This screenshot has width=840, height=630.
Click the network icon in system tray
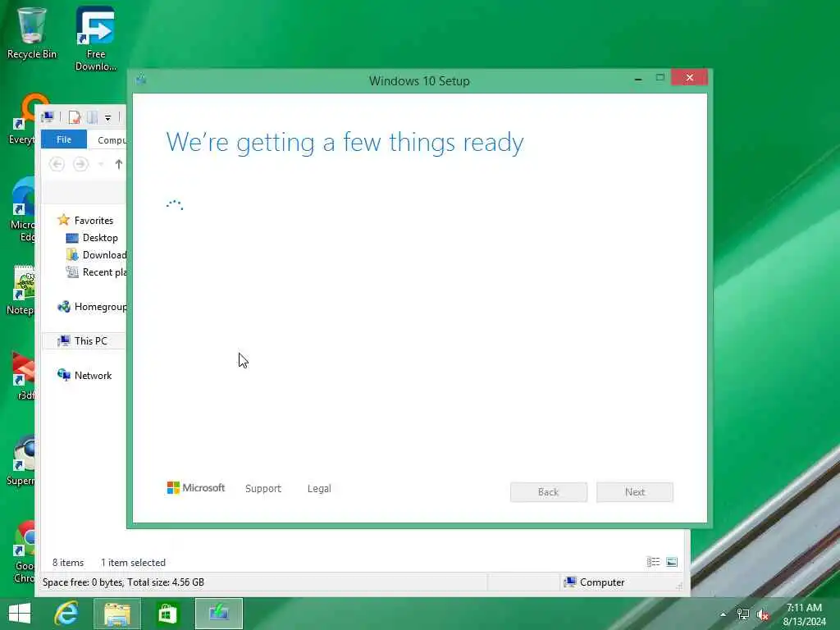point(743,614)
